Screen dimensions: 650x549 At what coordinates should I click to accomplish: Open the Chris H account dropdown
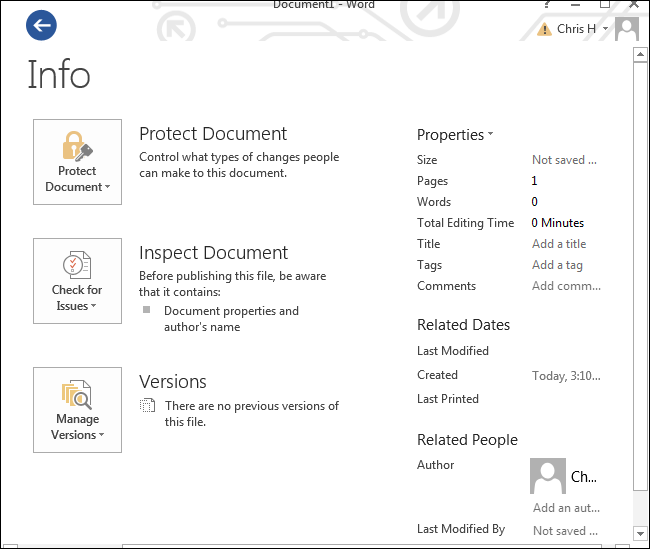point(606,29)
